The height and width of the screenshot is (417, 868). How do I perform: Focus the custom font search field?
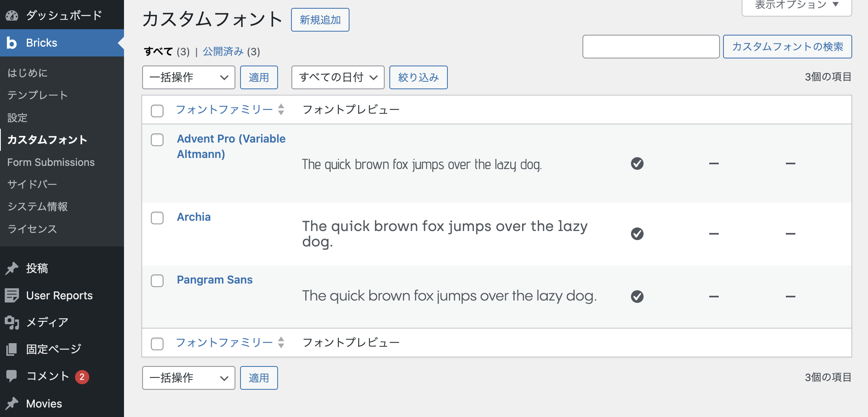[x=651, y=47]
